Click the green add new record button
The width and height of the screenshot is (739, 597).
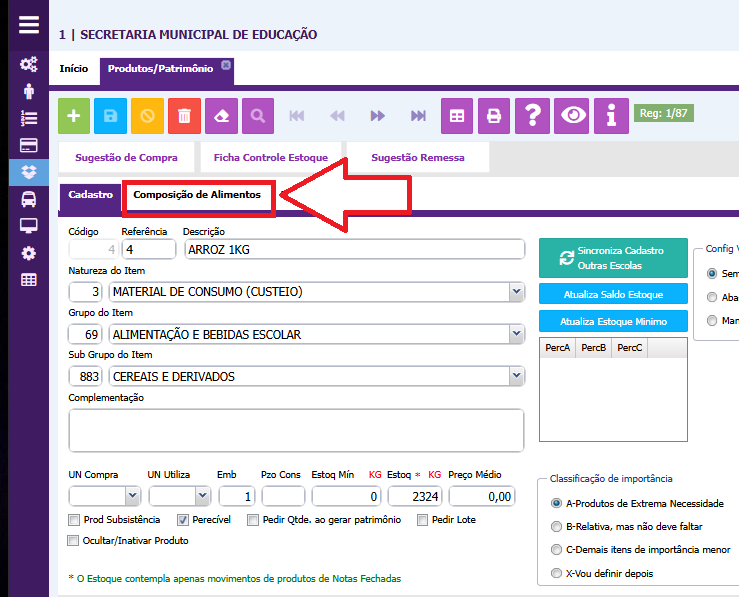pos(75,116)
